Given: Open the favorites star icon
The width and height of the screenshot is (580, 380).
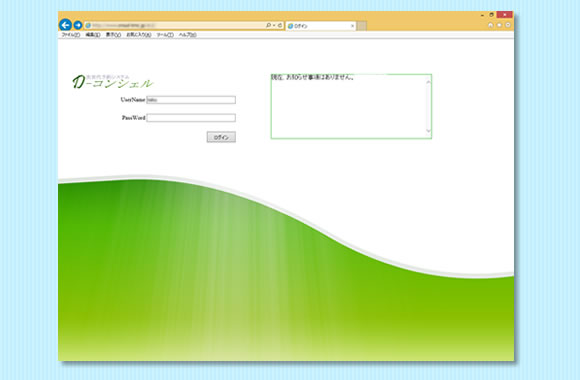Looking at the screenshot, I should click(499, 25).
